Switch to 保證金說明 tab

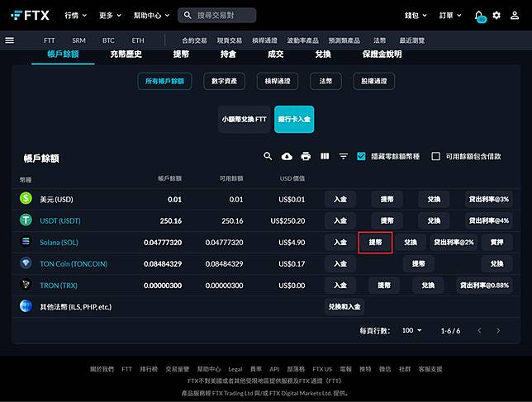(382, 54)
